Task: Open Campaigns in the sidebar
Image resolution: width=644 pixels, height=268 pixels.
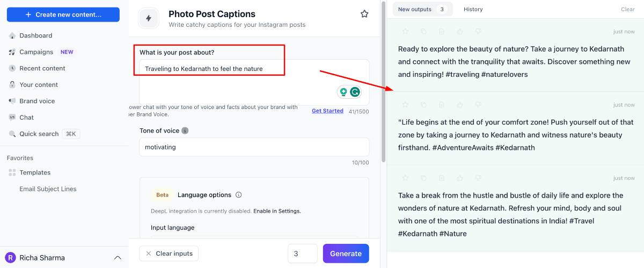Action: coord(36,52)
